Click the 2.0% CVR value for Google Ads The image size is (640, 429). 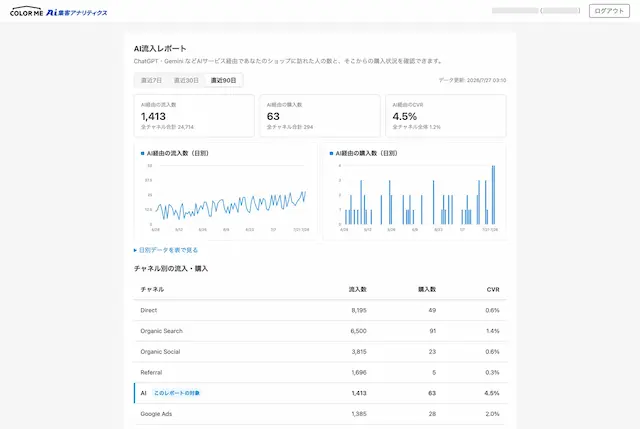point(492,414)
